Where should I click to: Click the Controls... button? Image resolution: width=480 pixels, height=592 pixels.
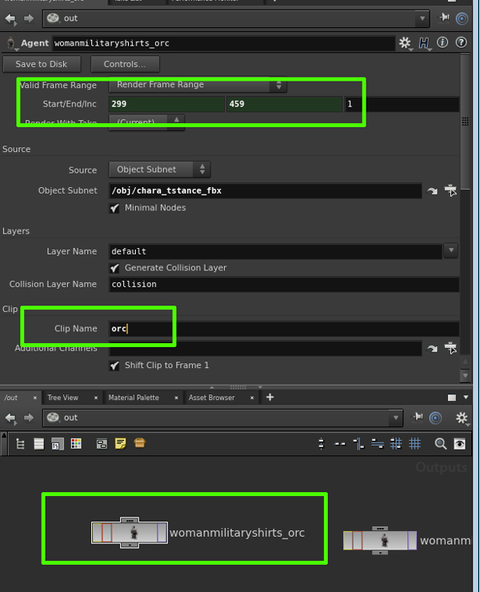[x=125, y=64]
